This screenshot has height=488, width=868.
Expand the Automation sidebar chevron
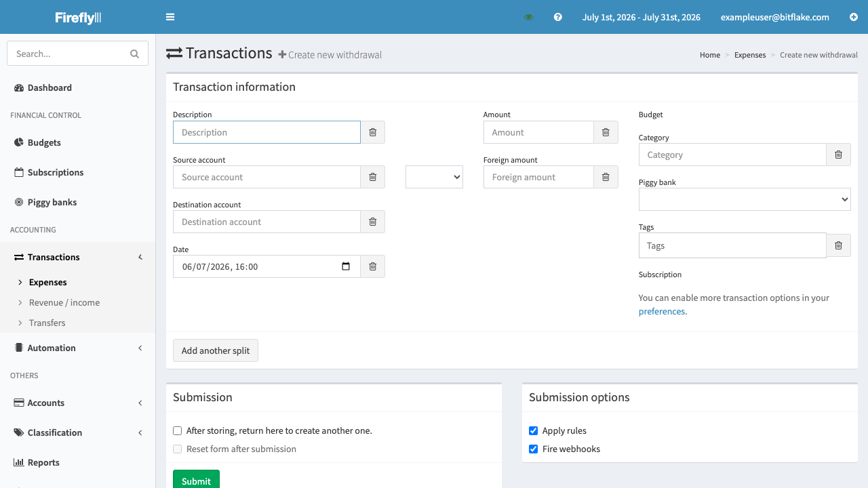[140, 348]
